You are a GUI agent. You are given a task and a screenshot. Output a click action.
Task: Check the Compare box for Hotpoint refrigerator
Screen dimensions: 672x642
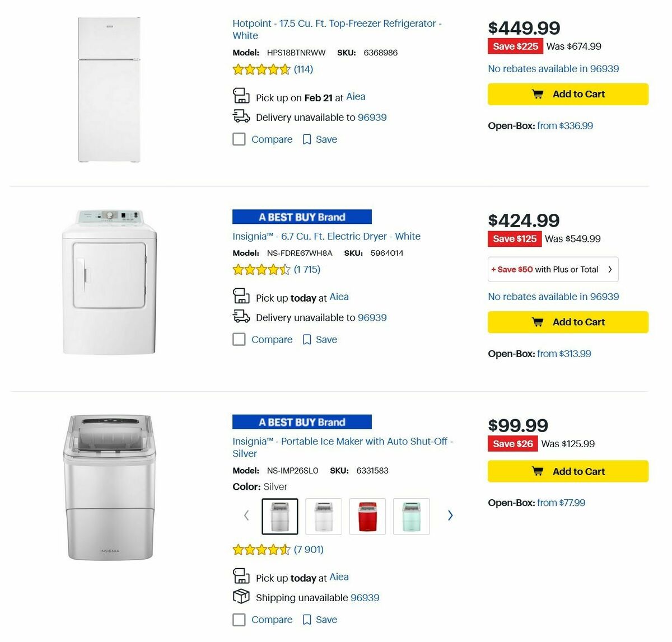coord(239,139)
